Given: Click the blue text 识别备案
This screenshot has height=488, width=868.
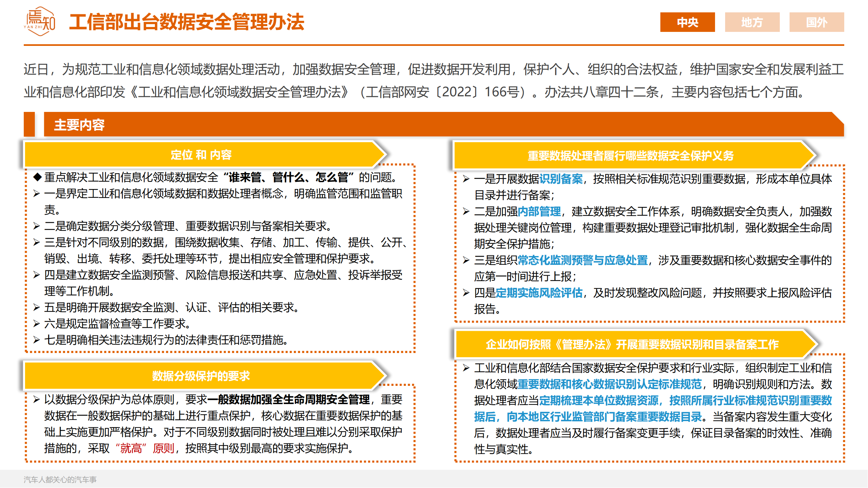Looking at the screenshot, I should 561,179.
